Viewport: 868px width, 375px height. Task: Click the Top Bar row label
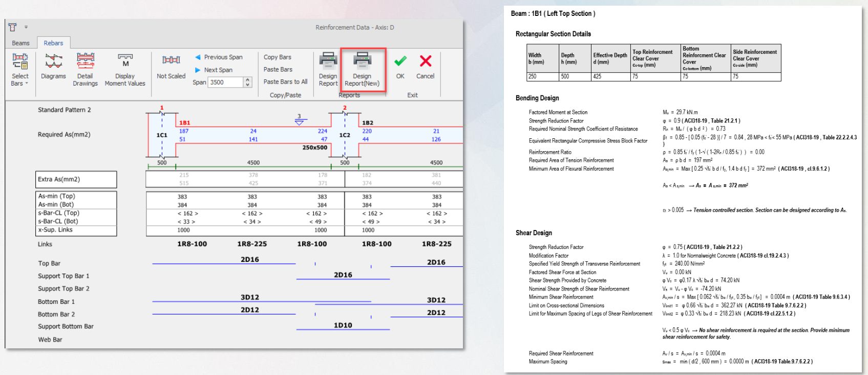tap(49, 263)
